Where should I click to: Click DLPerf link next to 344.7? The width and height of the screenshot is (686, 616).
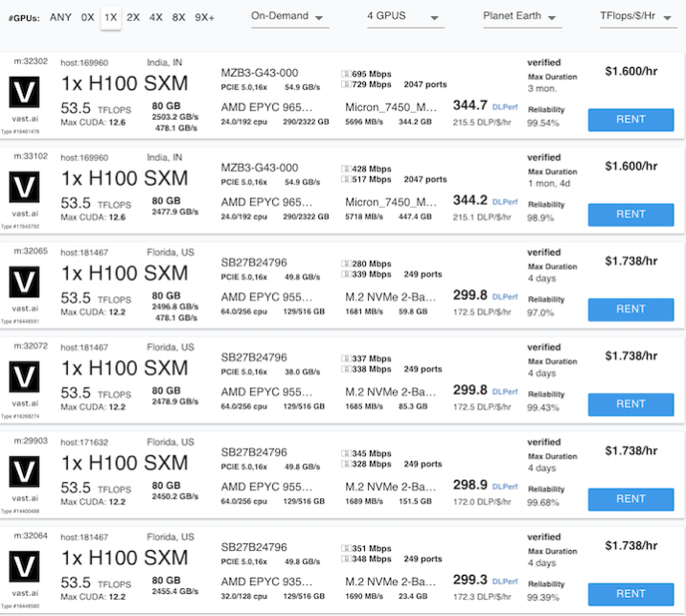(505, 106)
